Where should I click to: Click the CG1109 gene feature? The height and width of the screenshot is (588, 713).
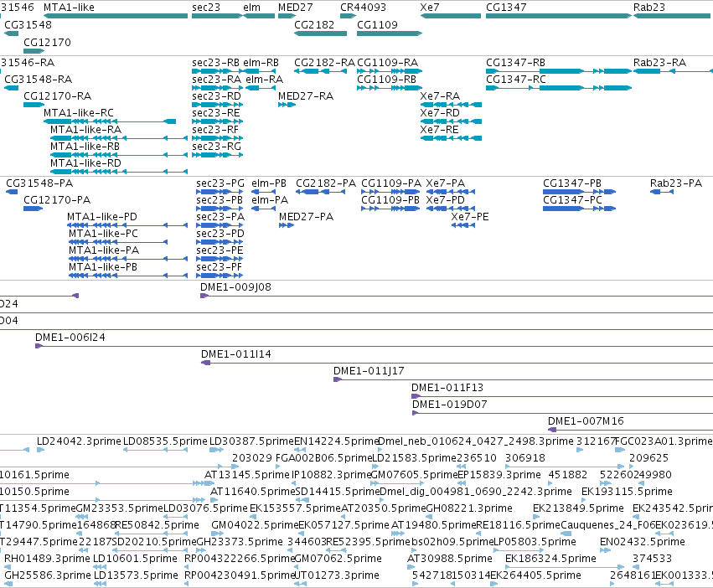coord(390,34)
